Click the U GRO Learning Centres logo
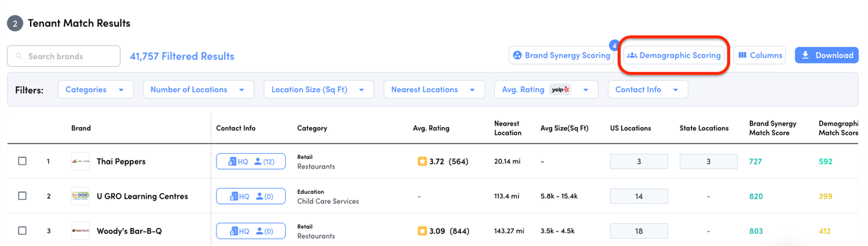 (80, 196)
